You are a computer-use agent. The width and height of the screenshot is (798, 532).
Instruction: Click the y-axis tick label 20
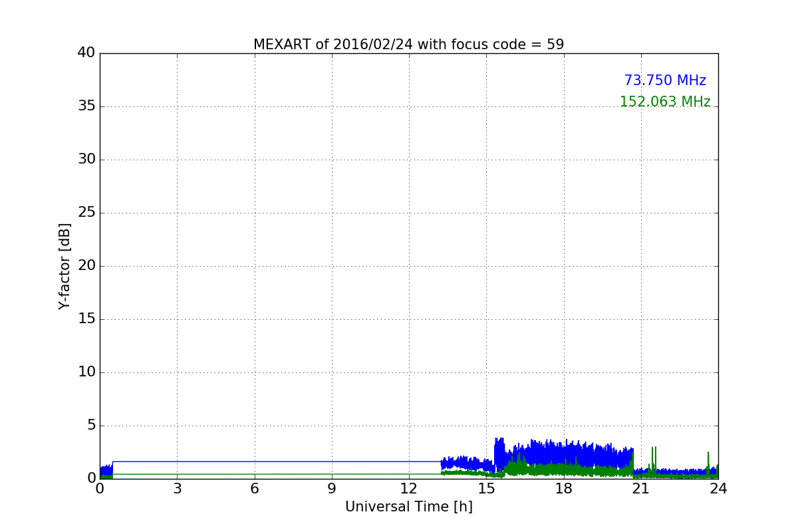pos(86,266)
